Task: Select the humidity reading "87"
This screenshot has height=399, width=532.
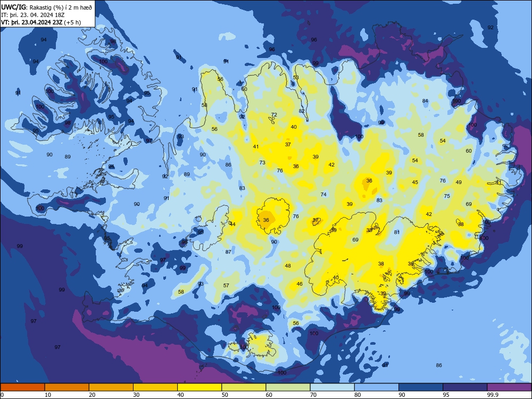Action: pos(228,252)
